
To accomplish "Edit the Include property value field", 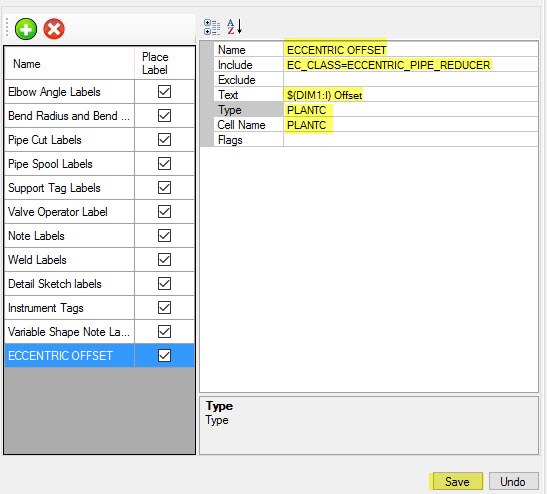I will tap(411, 65).
